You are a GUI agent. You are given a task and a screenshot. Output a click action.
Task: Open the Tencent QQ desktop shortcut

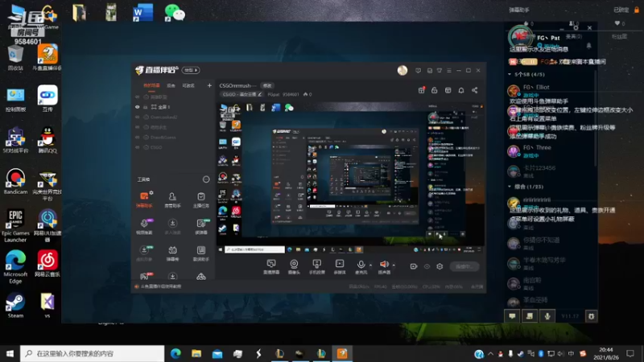click(x=47, y=140)
